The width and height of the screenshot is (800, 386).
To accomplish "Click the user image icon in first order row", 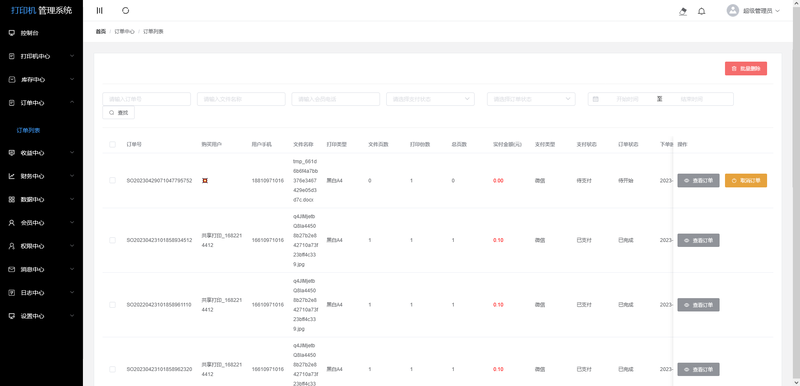I will coord(205,181).
